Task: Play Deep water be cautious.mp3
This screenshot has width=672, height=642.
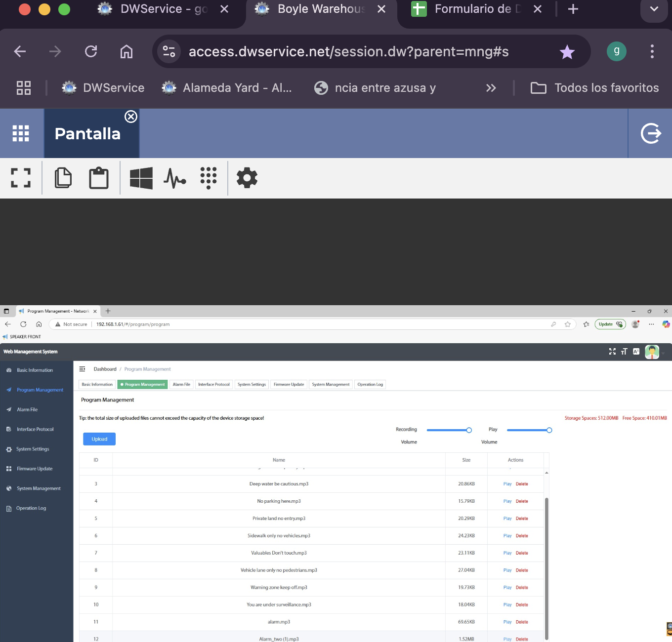Action: tap(507, 484)
